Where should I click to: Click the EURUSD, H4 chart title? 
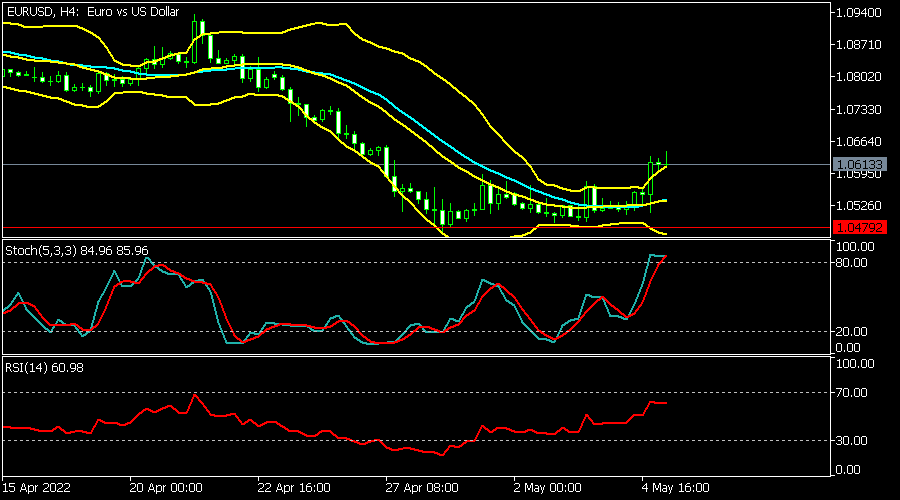(x=93, y=11)
